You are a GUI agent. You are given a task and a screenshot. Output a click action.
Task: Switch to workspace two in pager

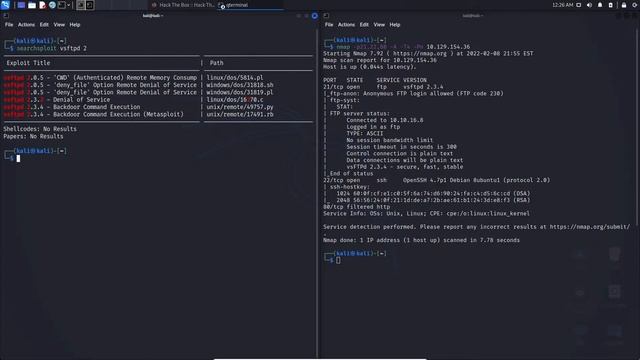tap(90, 5)
